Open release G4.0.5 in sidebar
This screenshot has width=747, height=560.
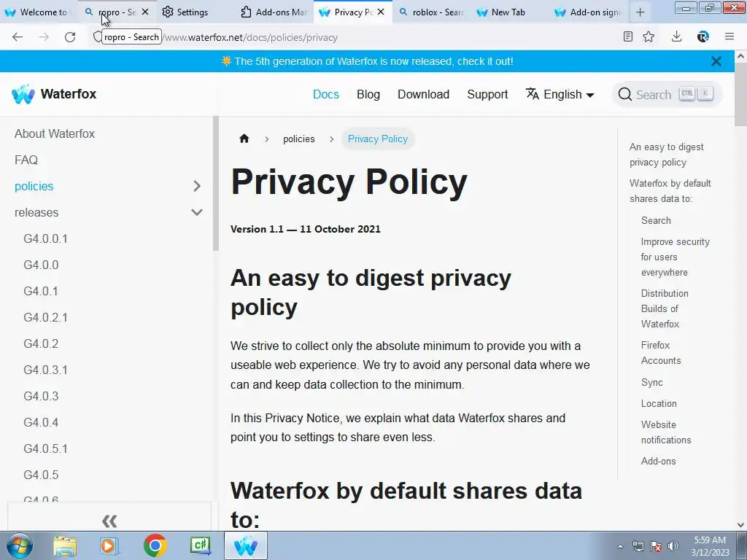pyautogui.click(x=41, y=475)
